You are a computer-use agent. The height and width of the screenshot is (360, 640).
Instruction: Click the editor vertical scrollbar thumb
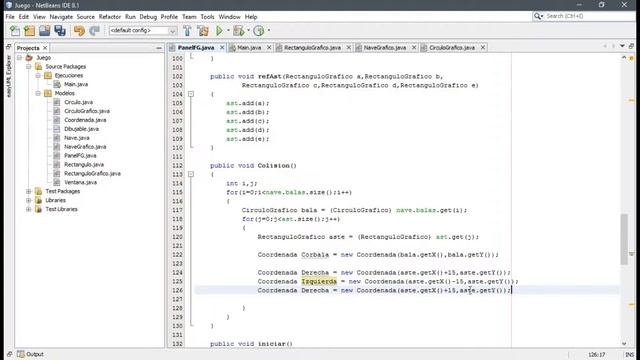[624, 239]
